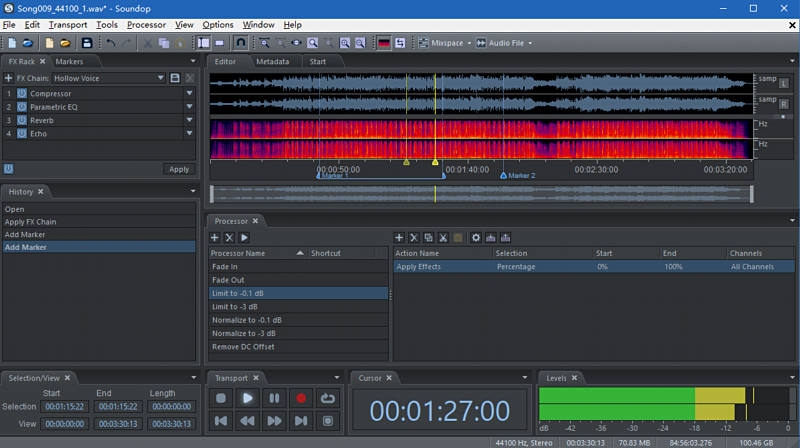Toggle power for the Compressor effect
The width and height of the screenshot is (800, 448).
(x=21, y=93)
